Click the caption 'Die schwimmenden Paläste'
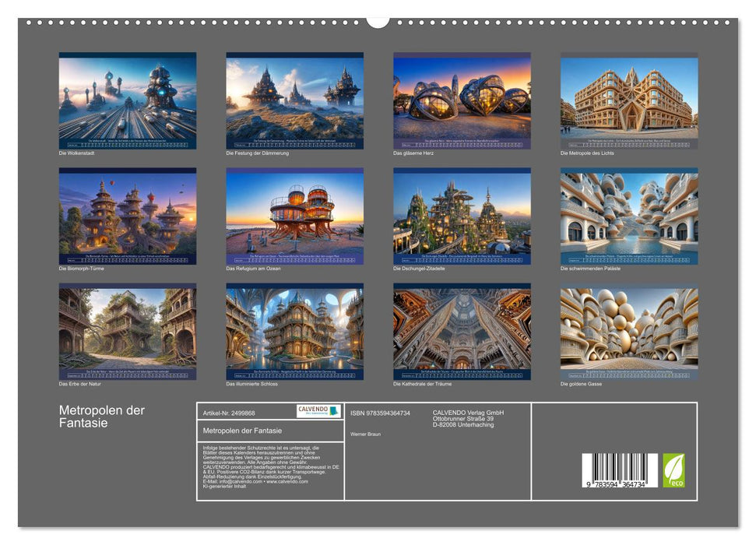 pos(591,269)
